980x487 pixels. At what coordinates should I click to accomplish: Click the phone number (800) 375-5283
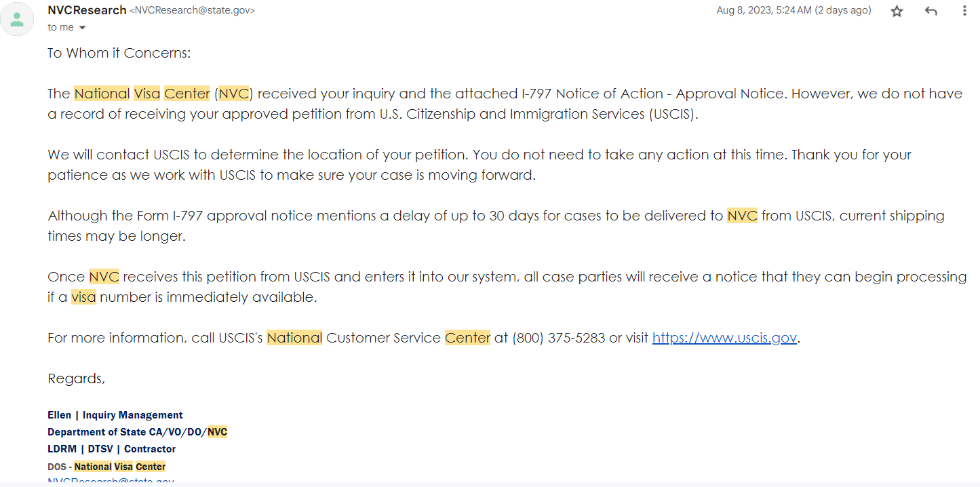point(558,338)
